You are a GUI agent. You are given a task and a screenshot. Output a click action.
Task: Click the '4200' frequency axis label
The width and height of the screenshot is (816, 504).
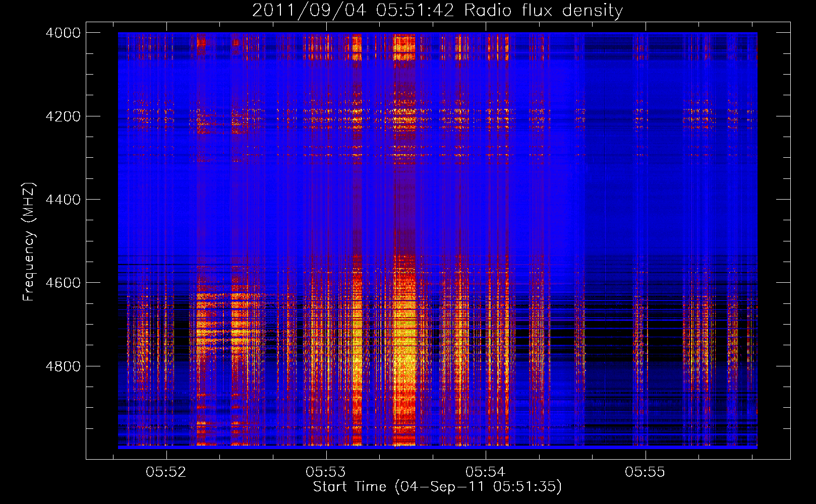click(x=63, y=116)
